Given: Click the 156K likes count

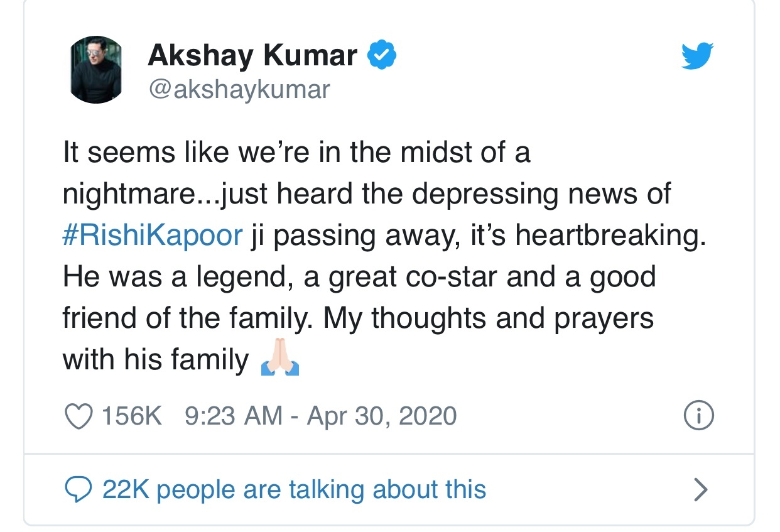Looking at the screenshot, I should (x=131, y=416).
